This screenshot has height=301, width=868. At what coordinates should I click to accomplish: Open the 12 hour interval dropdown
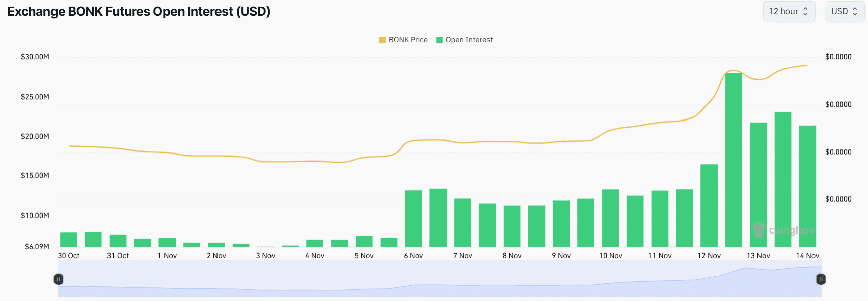click(789, 11)
